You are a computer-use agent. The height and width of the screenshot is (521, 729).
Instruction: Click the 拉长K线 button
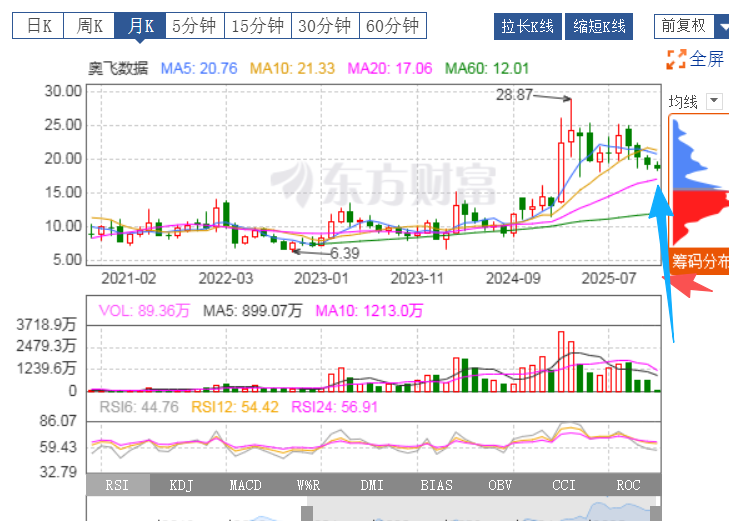tap(528, 26)
